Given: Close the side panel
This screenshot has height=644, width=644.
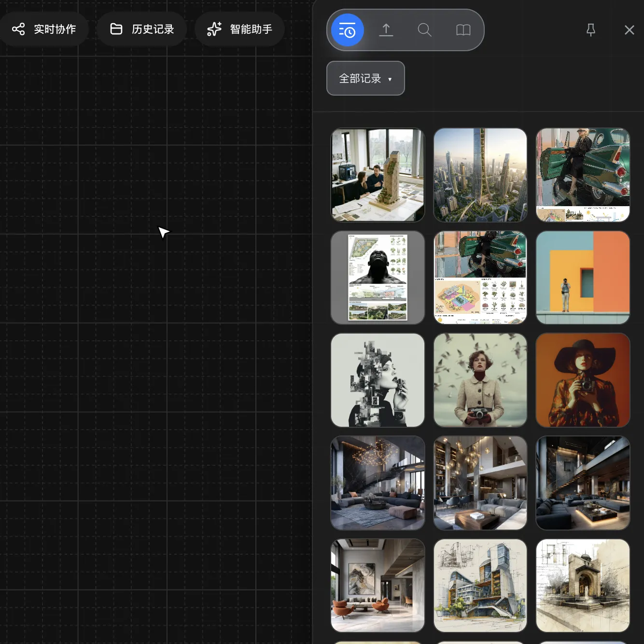Looking at the screenshot, I should click(629, 30).
